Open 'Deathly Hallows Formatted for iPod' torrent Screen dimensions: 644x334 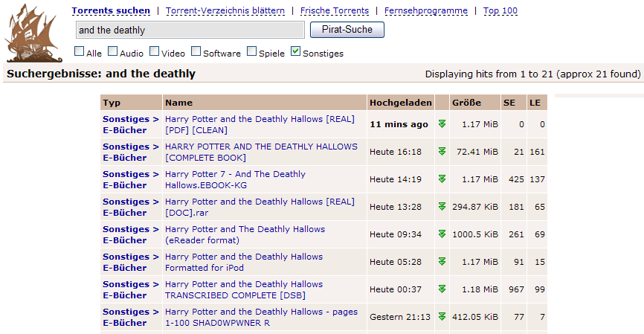pyautogui.click(x=244, y=262)
